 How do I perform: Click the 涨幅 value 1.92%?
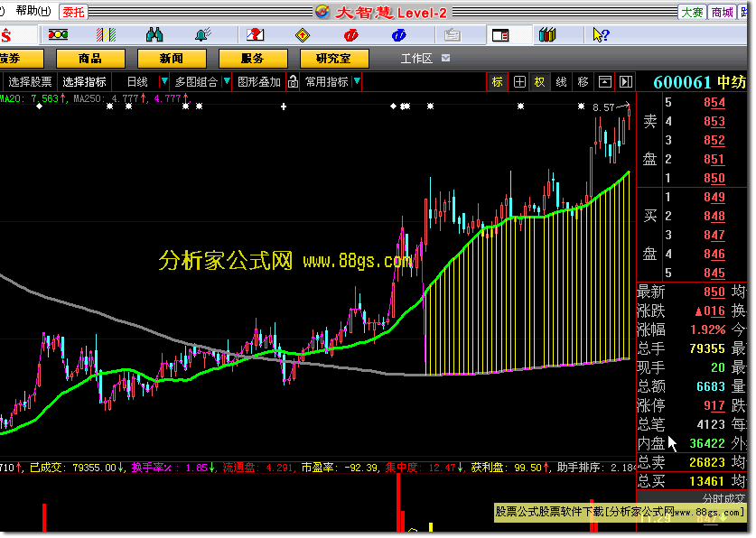[x=708, y=329]
